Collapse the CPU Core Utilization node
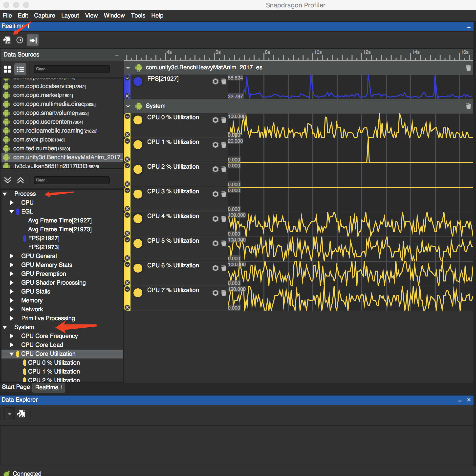476x476 pixels. 12,354
